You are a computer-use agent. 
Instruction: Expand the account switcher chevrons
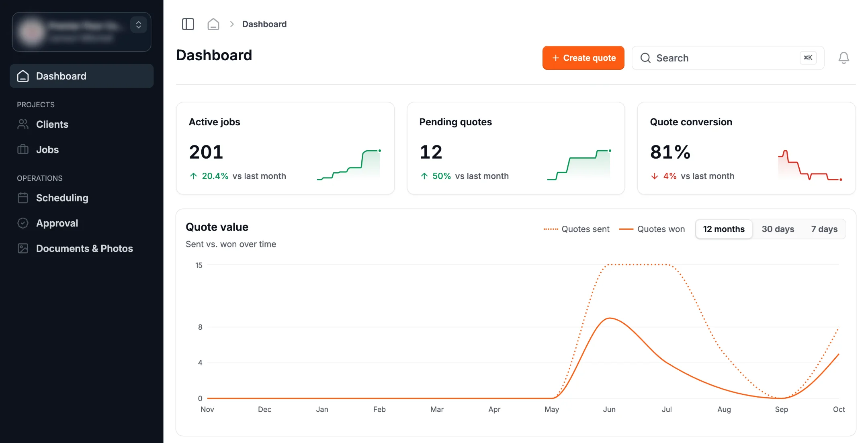[x=138, y=25]
